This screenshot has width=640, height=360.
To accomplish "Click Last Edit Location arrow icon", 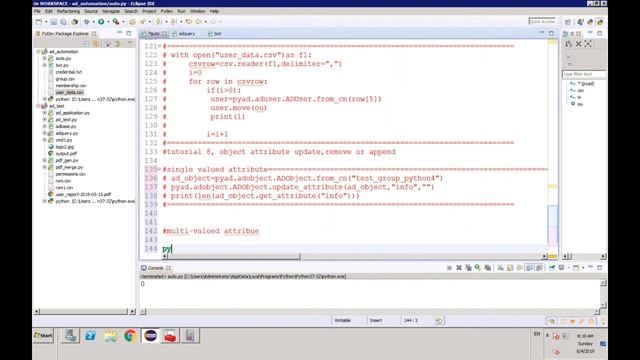I will click(x=189, y=22).
